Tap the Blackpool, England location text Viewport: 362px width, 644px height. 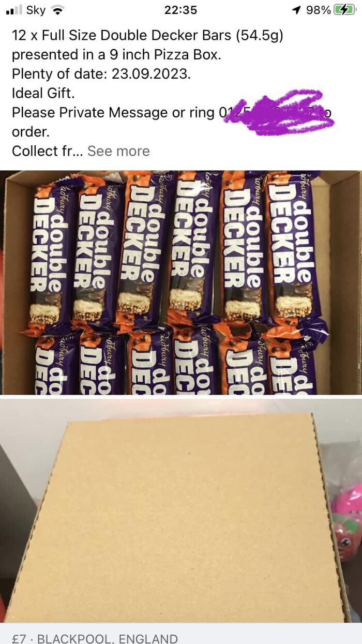click(x=108, y=638)
